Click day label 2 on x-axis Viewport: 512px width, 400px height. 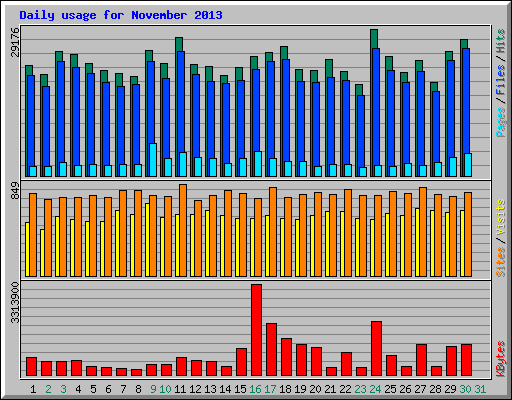tap(48, 389)
